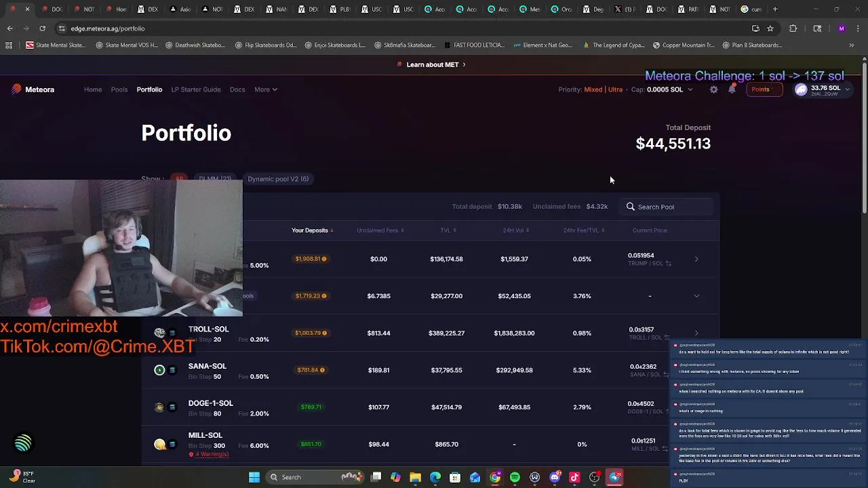Sort by 24H Vol column
Viewport: 868px width, 488px height.
515,230
